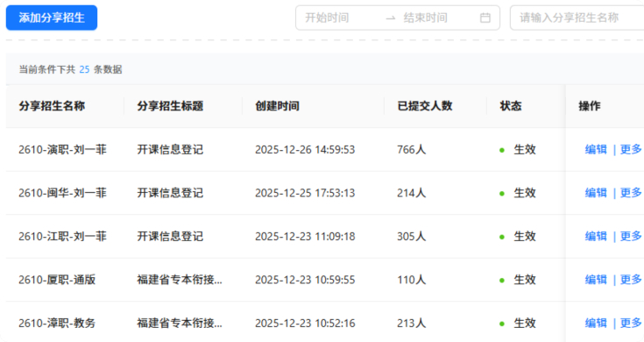
Task: Click the name cell 2610-演职-刘一菲
Action: tap(62, 149)
